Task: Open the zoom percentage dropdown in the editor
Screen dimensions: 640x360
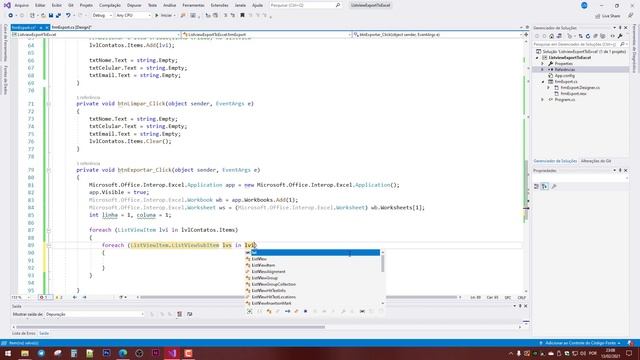Action: point(20,297)
